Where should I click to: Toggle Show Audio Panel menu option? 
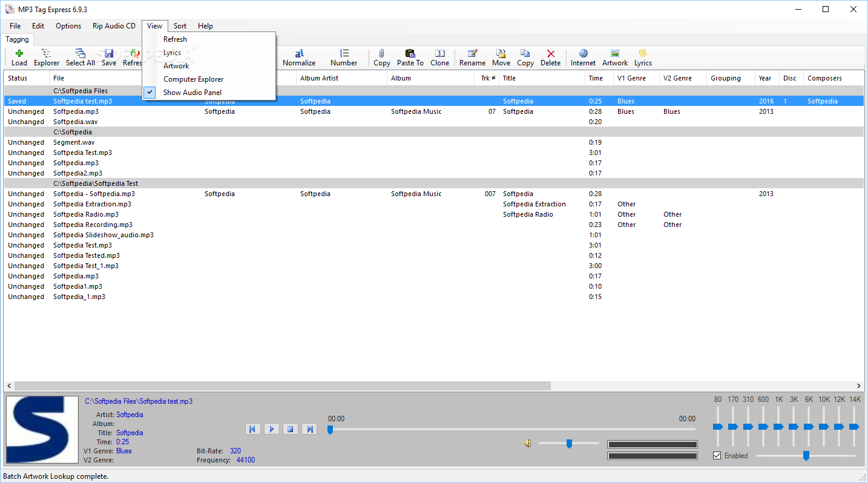point(209,93)
